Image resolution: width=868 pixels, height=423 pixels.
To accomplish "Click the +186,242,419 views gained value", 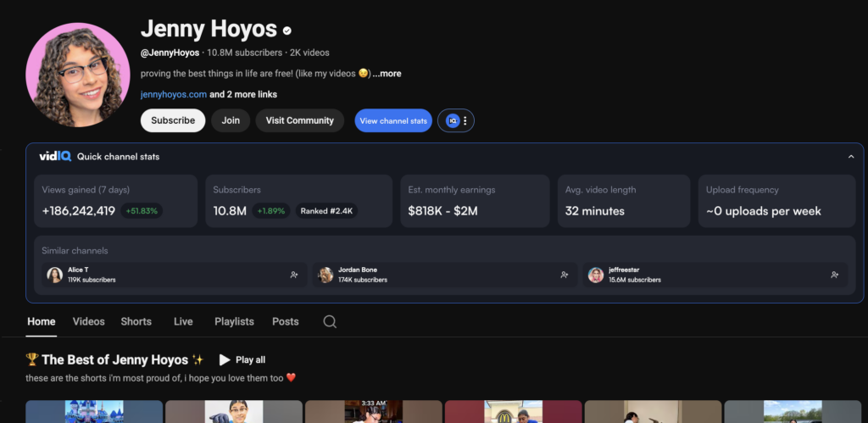I will pyautogui.click(x=79, y=211).
